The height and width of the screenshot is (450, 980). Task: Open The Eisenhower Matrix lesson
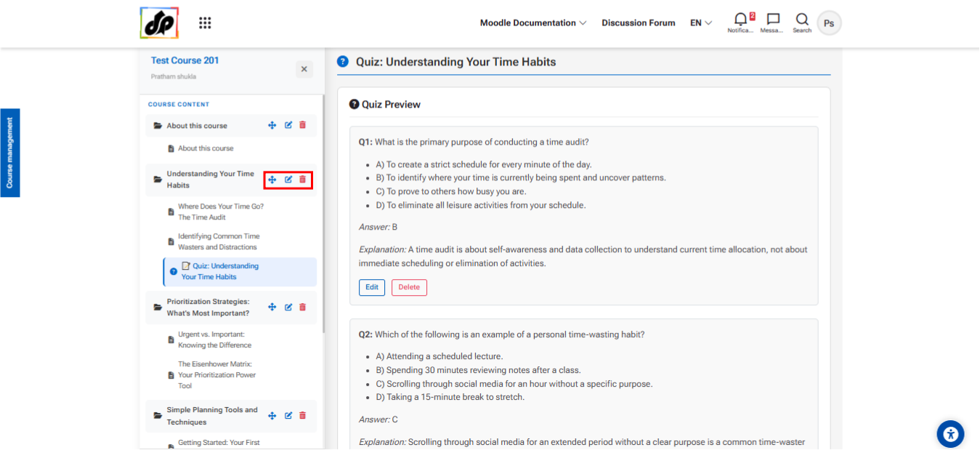pyautogui.click(x=216, y=375)
